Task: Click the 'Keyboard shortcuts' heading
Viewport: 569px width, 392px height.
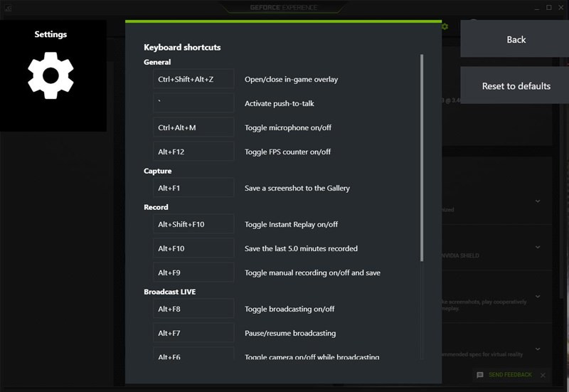Action: (182, 48)
